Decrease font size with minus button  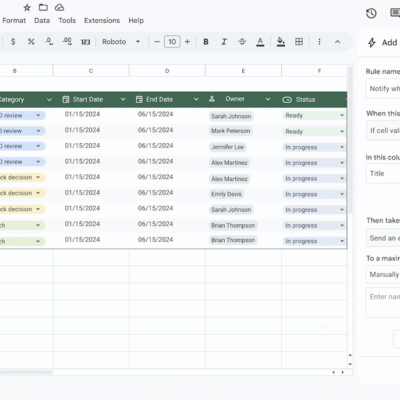point(157,42)
